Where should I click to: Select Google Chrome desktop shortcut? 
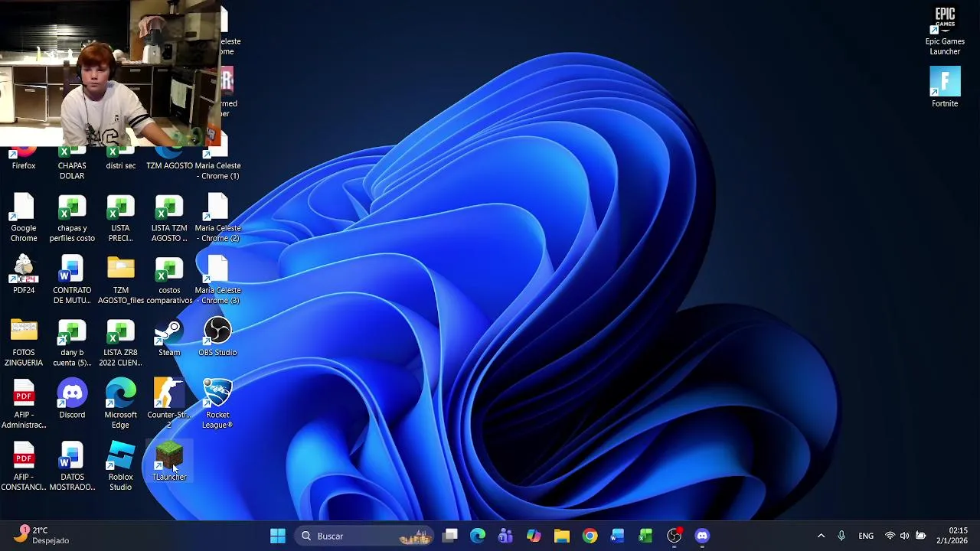click(24, 217)
